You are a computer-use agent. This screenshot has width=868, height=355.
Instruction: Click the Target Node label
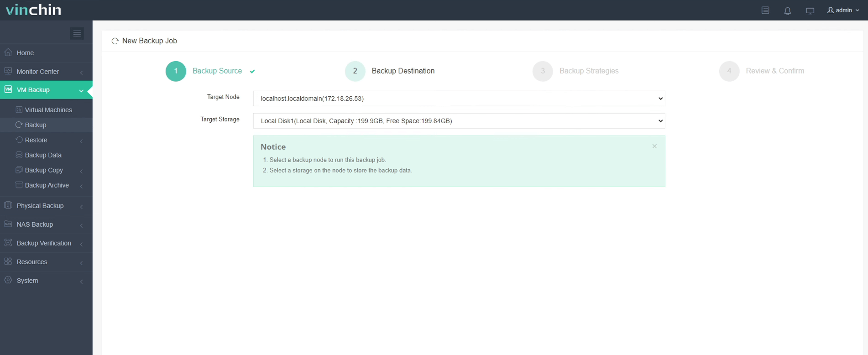click(x=223, y=97)
